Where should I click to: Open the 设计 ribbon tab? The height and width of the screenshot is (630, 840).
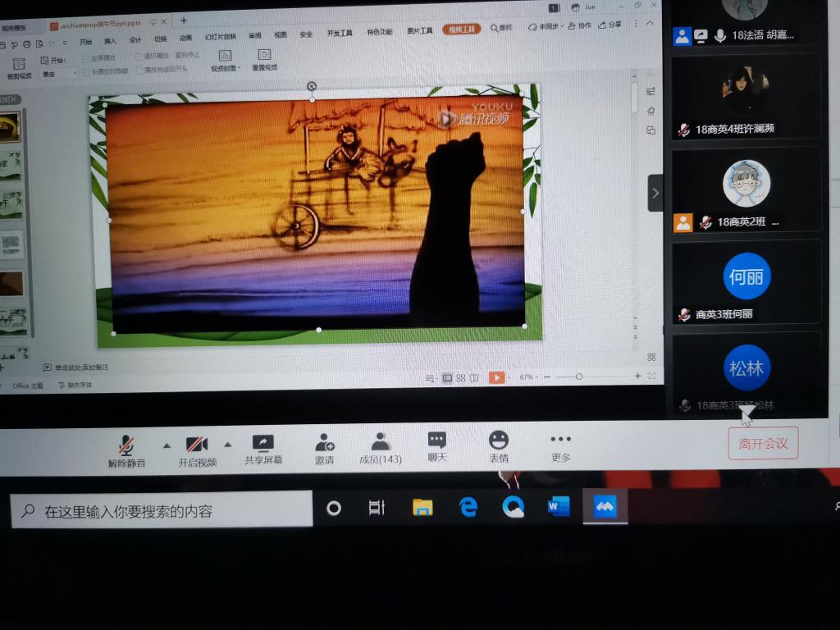coord(135,39)
